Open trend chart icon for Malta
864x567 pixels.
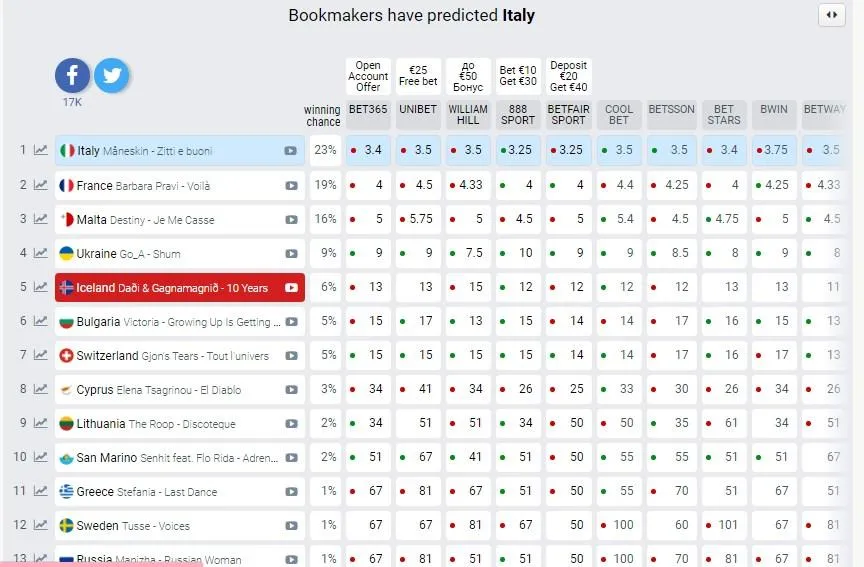point(41,219)
